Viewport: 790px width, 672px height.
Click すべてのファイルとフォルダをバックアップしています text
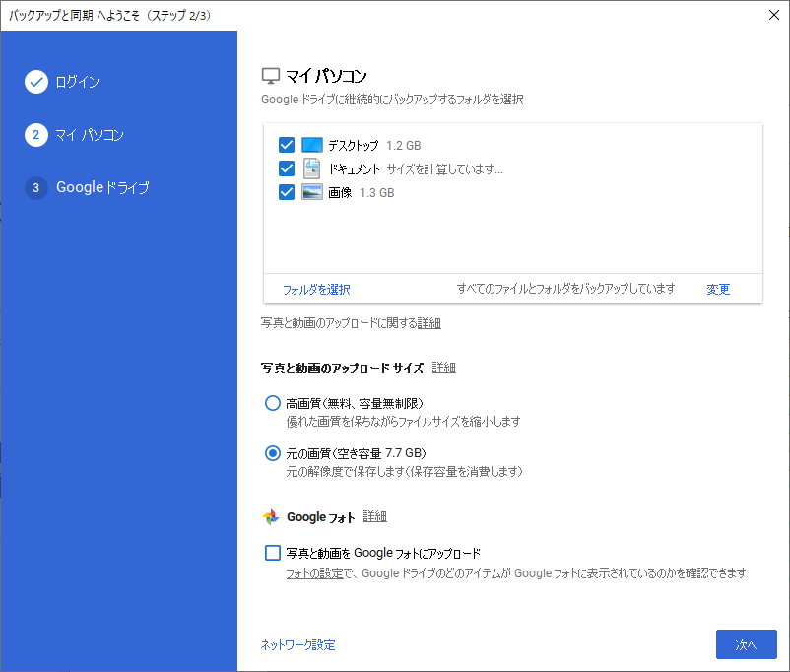click(565, 289)
